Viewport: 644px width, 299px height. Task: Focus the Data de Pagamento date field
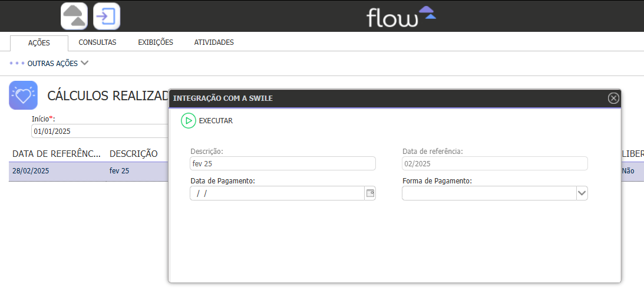point(278,193)
